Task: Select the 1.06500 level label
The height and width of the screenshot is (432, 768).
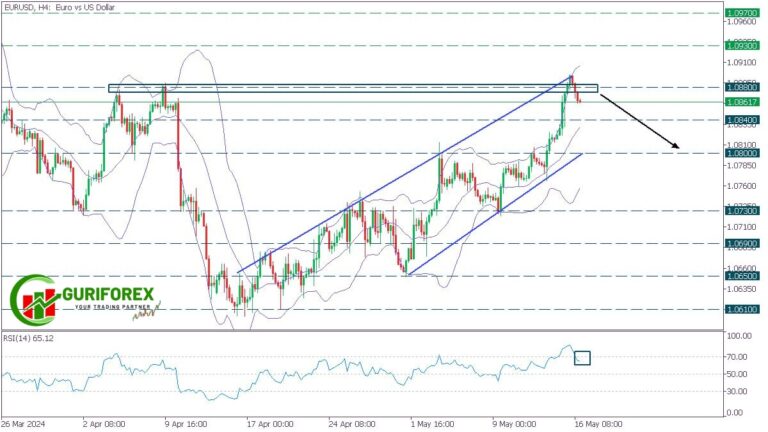Action: tap(742, 276)
